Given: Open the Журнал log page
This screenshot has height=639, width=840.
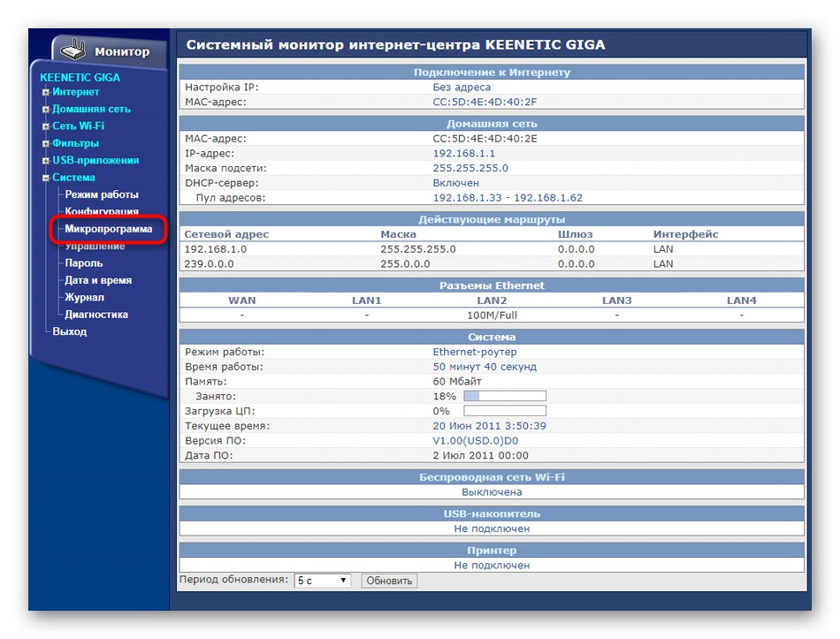Looking at the screenshot, I should (84, 297).
